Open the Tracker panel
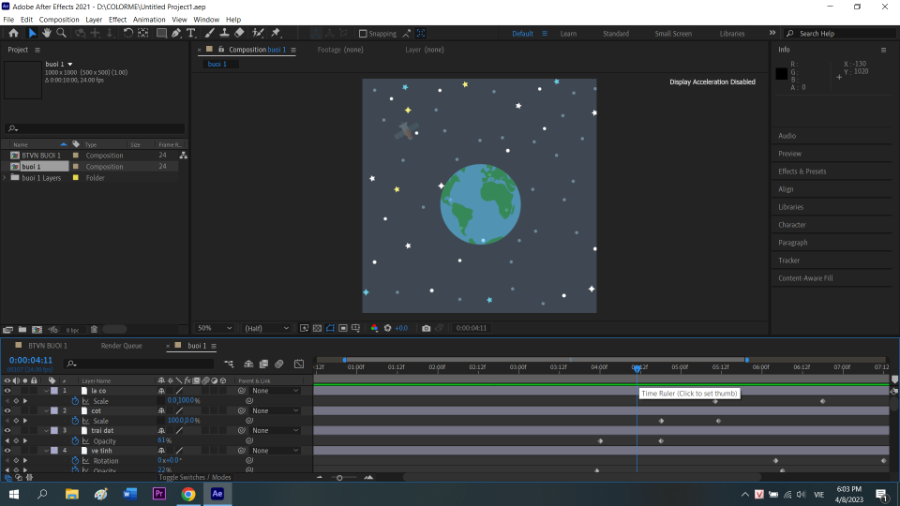 click(789, 260)
